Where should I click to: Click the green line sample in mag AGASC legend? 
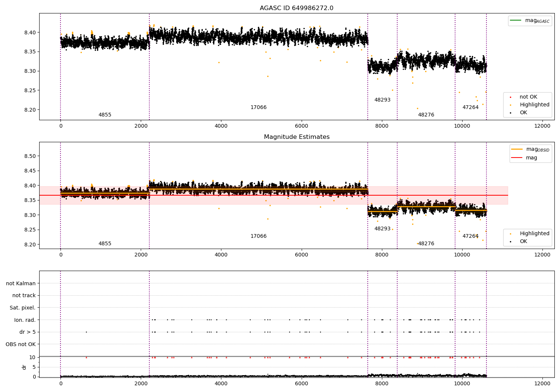[x=516, y=21]
